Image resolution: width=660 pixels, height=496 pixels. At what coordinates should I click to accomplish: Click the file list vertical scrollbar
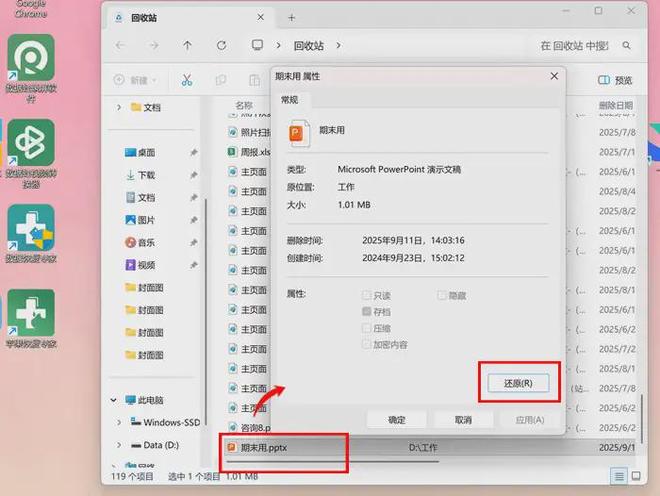[x=641, y=419]
